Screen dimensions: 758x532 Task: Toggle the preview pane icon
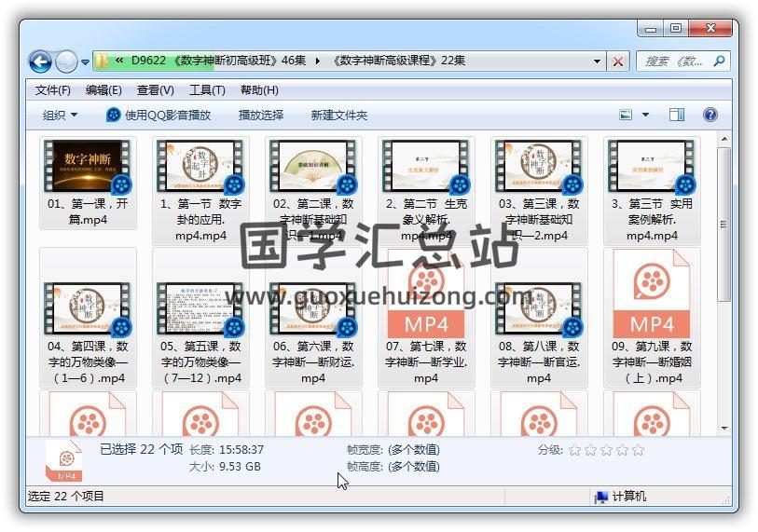677,115
